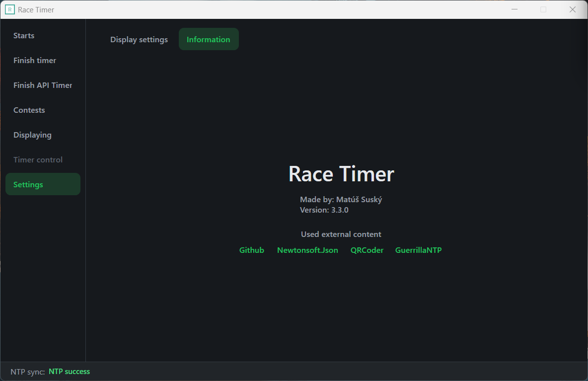Click the Settings sidebar item
Image resolution: width=588 pixels, height=381 pixels.
[x=43, y=184]
